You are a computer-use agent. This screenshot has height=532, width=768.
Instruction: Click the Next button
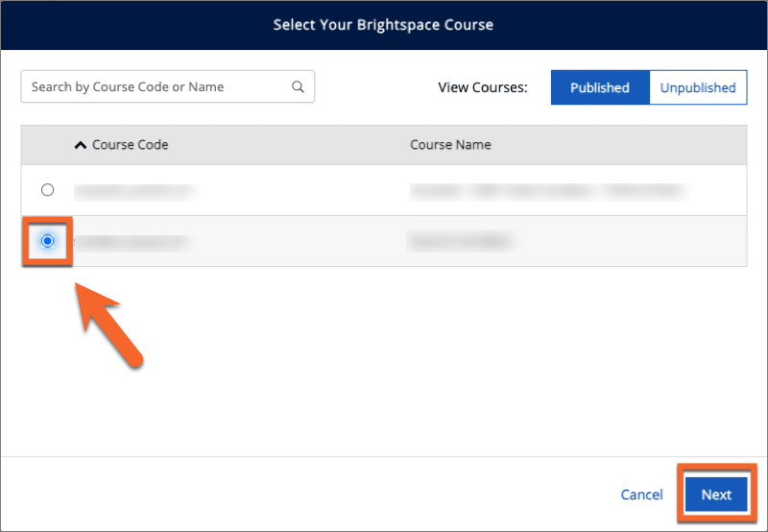pos(716,495)
